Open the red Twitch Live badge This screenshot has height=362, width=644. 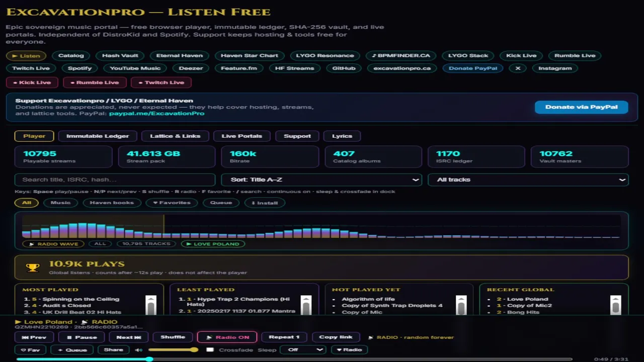(x=161, y=82)
